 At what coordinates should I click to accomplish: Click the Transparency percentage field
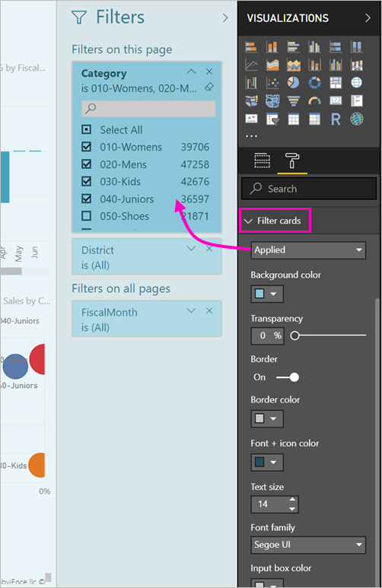coord(267,335)
